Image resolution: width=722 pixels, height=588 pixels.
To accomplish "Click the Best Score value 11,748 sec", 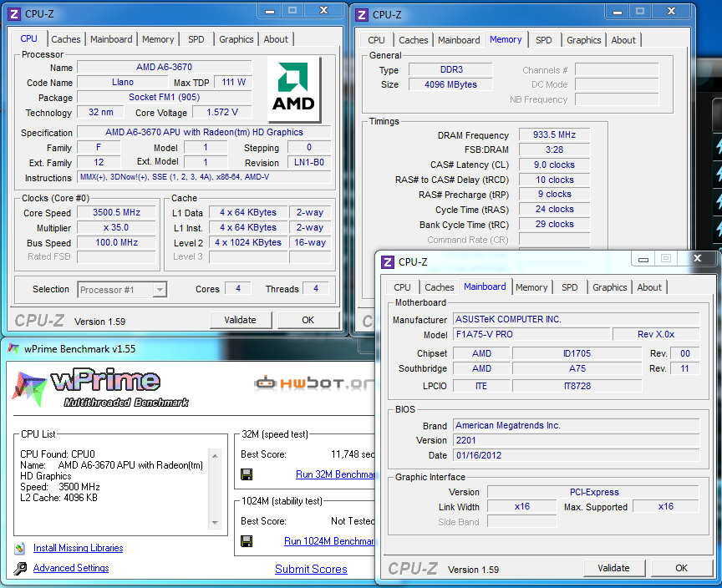I will pos(353,454).
